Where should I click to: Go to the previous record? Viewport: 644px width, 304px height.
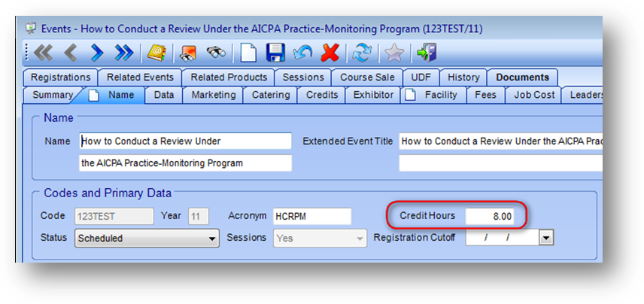click(71, 53)
